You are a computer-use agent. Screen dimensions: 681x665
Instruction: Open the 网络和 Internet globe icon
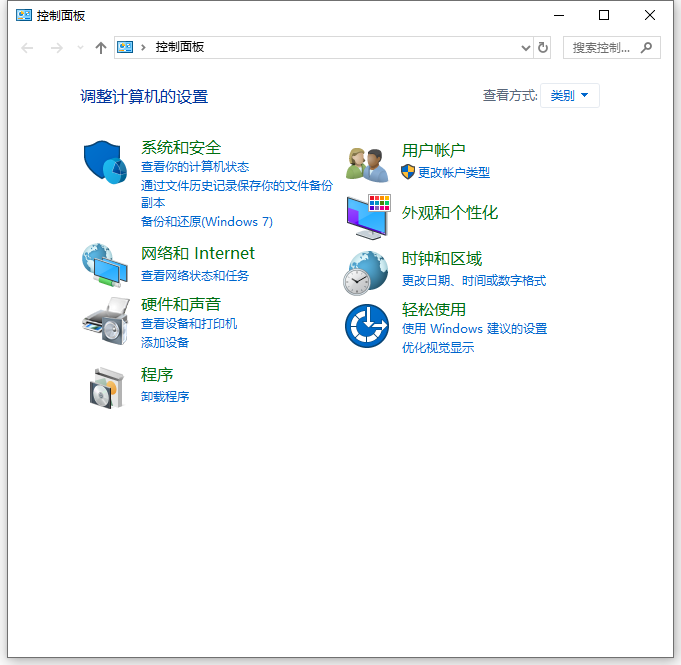click(x=105, y=265)
